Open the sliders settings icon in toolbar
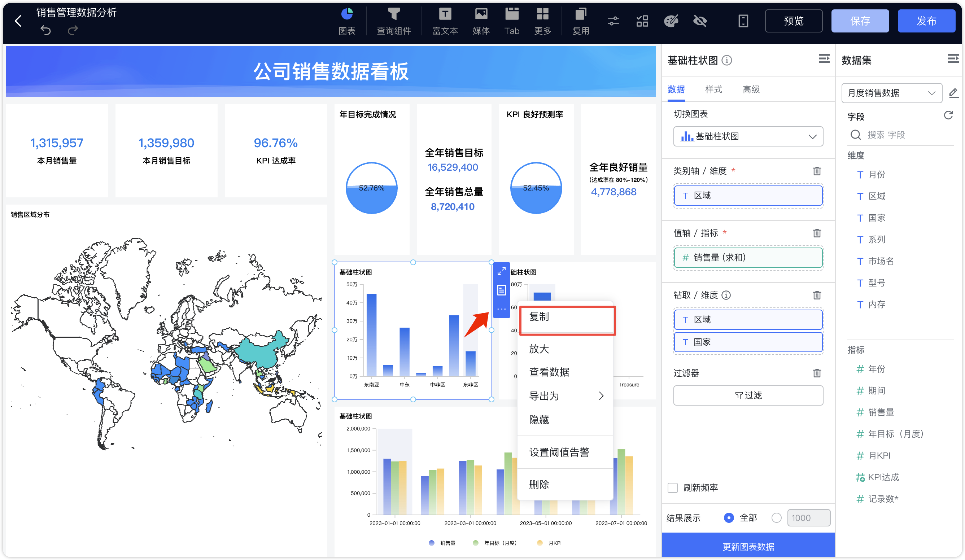This screenshot has height=560, width=965. [x=613, y=21]
